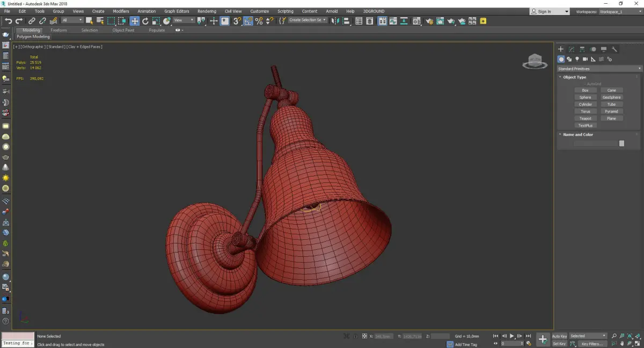Collapse the Object Type rollout
644x348 pixels.
tap(574, 77)
